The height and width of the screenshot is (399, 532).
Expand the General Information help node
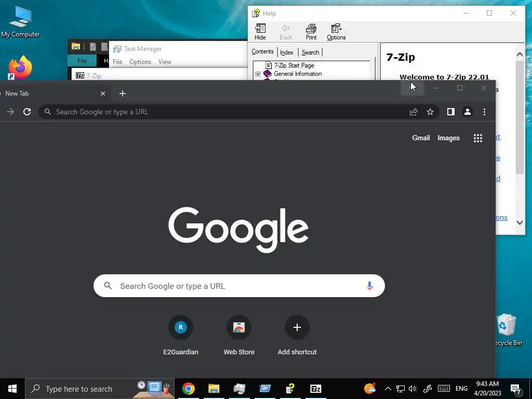[258, 74]
